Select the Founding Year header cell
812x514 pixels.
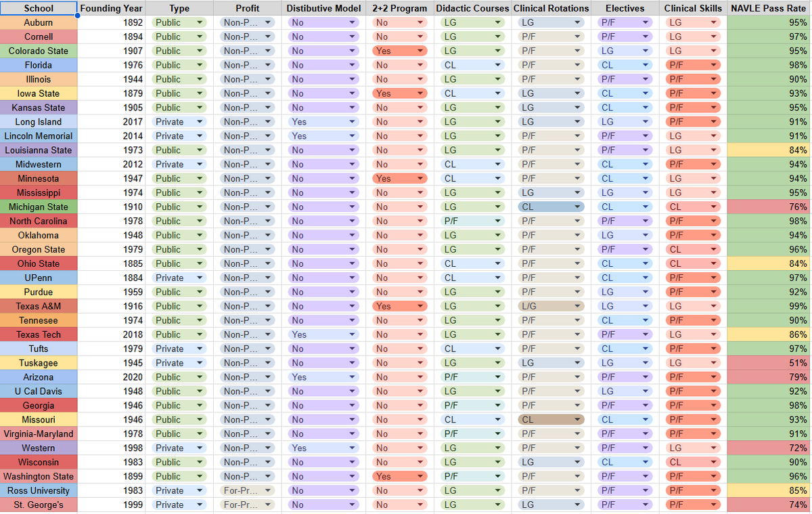point(111,8)
